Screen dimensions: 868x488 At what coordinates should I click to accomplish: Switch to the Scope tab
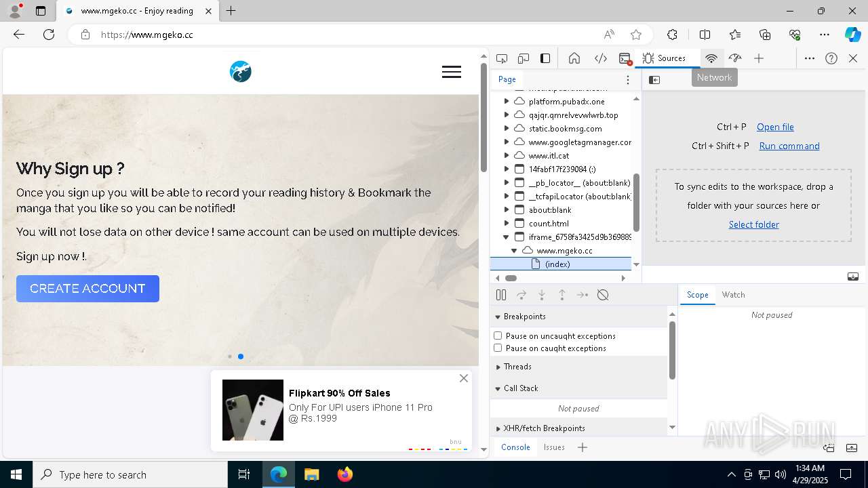(x=697, y=295)
